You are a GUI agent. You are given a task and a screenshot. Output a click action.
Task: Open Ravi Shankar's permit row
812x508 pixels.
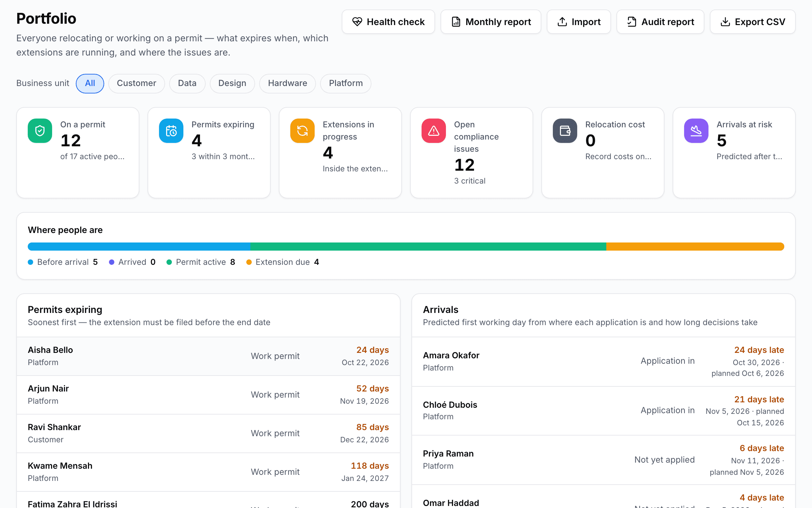pos(208,433)
